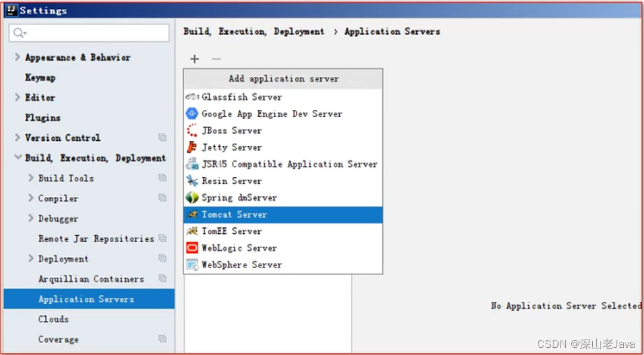Expand the Version Control section
The height and width of the screenshot is (355, 644).
point(17,138)
